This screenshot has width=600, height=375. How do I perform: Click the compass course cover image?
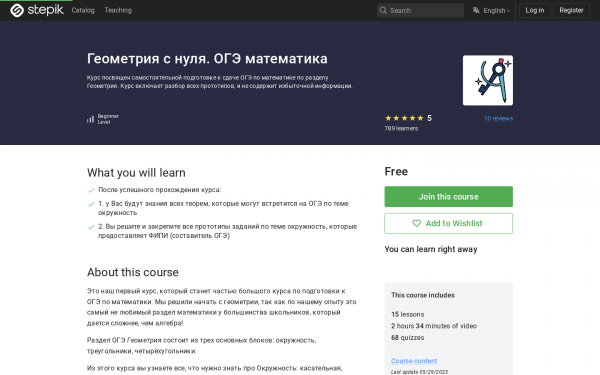pos(488,80)
